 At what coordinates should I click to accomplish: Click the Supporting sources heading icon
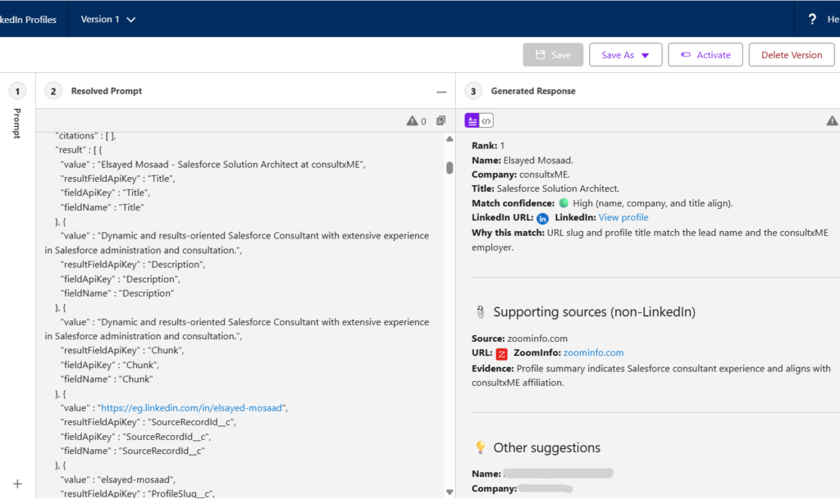(x=481, y=312)
